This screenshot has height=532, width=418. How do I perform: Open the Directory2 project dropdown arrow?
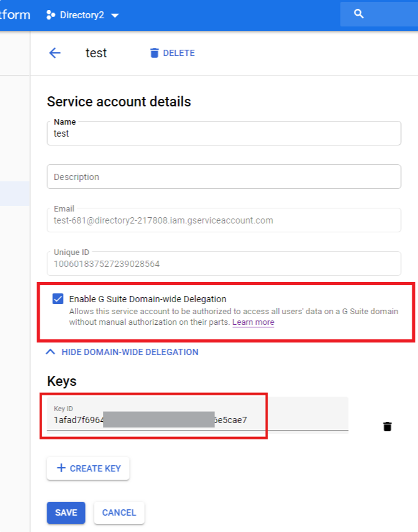coord(115,16)
